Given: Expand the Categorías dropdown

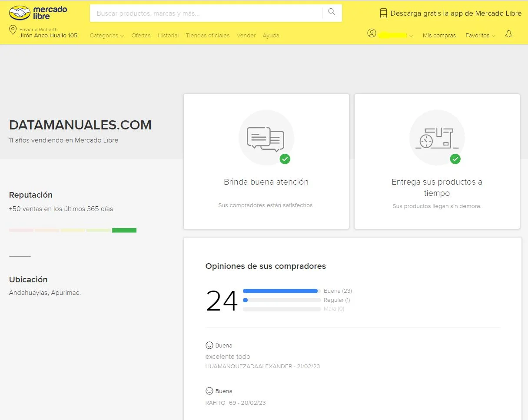Looking at the screenshot, I should click(107, 36).
